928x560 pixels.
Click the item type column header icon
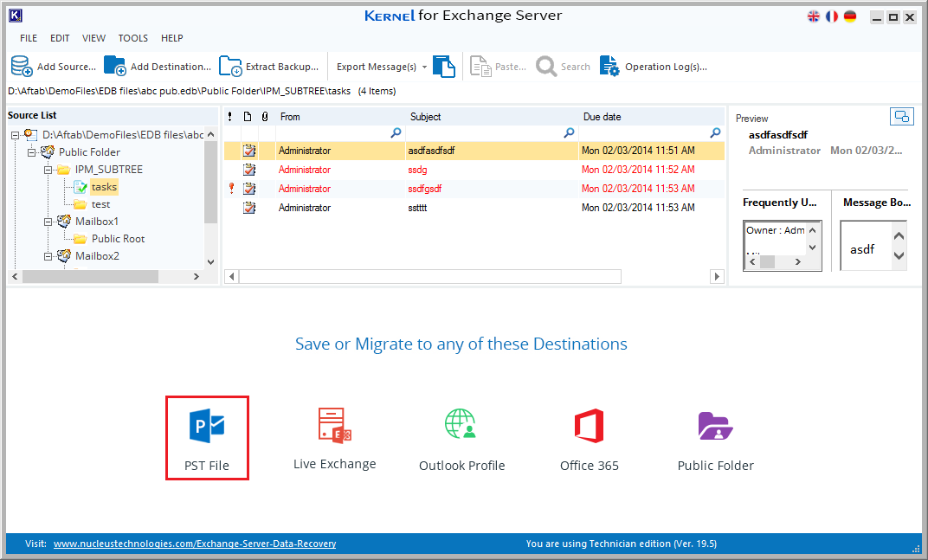[248, 117]
